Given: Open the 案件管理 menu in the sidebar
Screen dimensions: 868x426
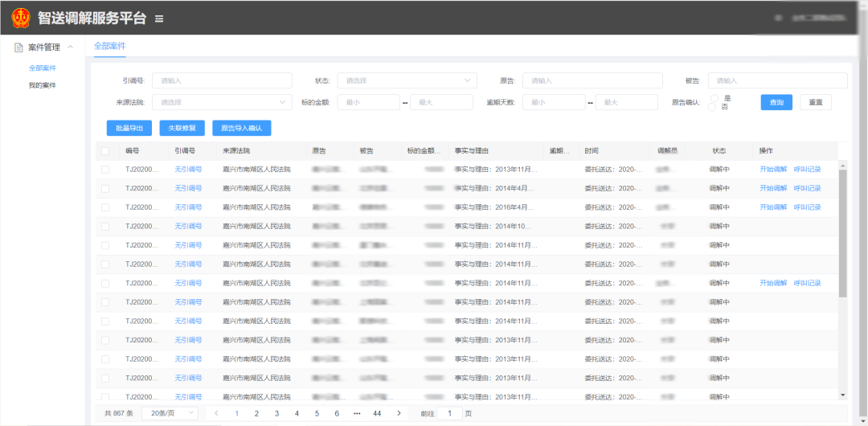Looking at the screenshot, I should 43,47.
